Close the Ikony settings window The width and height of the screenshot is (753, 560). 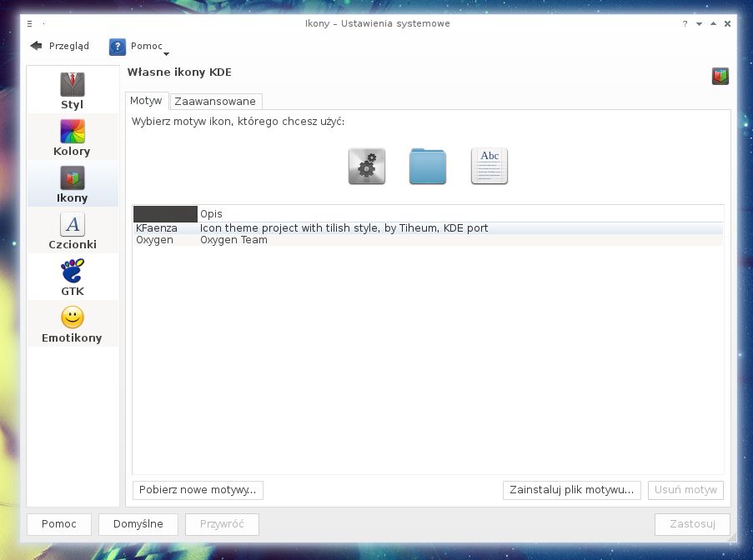pos(727,23)
